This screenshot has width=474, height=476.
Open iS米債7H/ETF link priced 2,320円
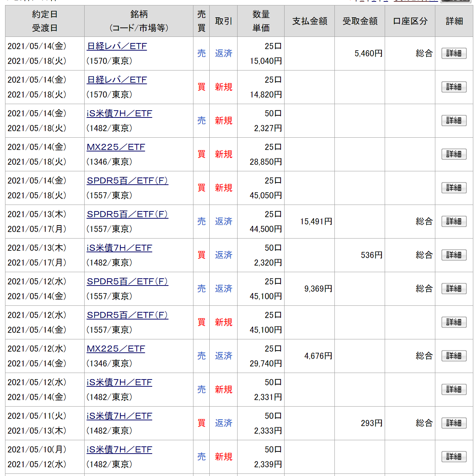119,248
